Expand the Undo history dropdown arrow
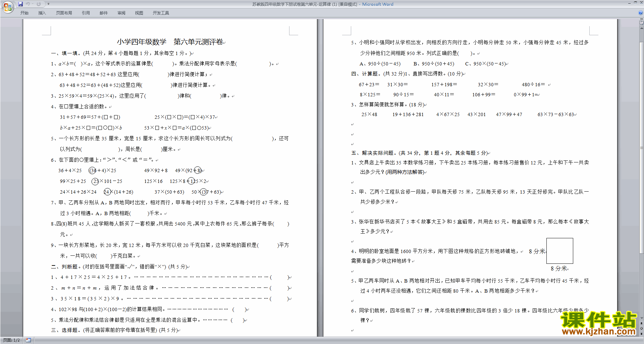The height and width of the screenshot is (344, 644). point(33,4)
